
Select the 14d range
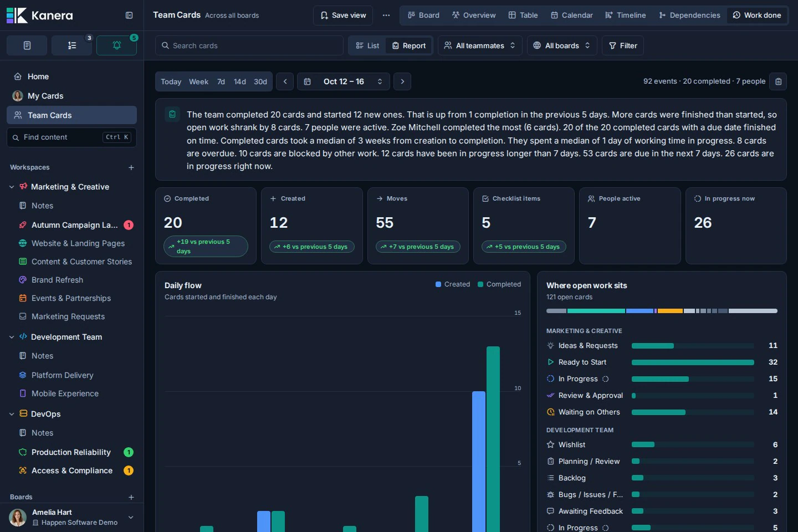pyautogui.click(x=239, y=81)
